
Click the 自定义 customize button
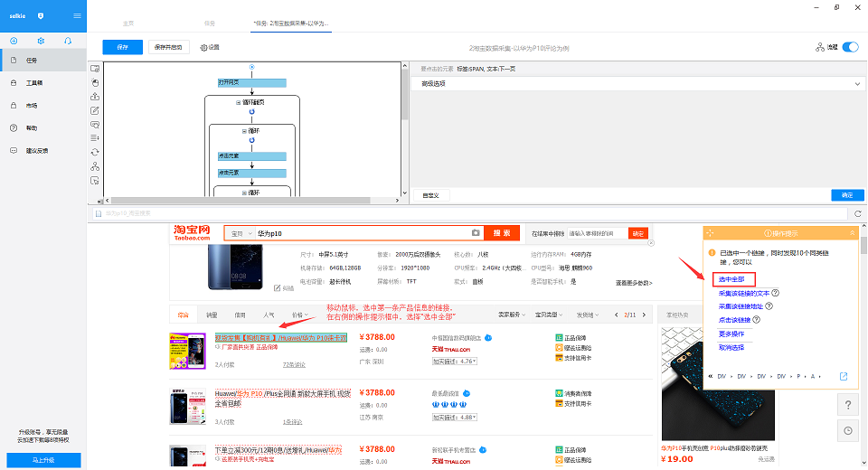(x=431, y=195)
